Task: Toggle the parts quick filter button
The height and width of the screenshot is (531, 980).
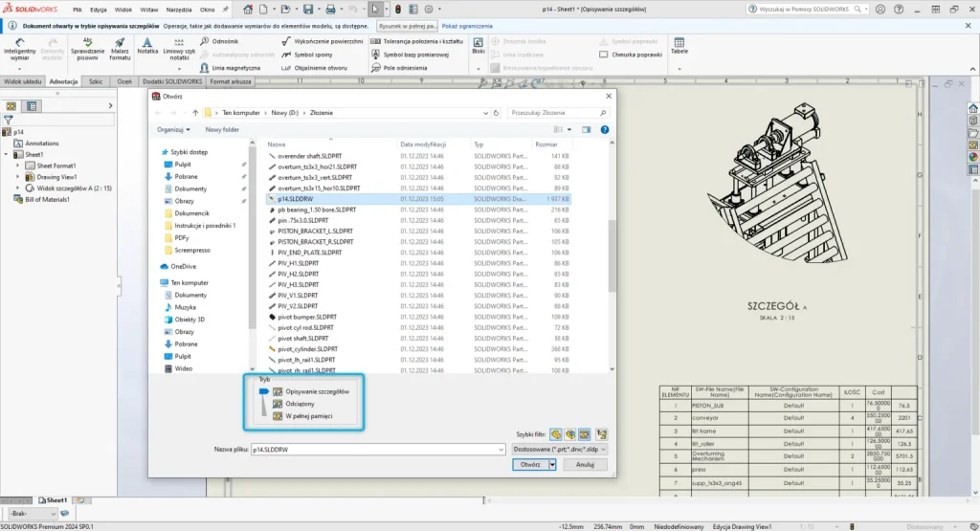Action: tap(556, 434)
